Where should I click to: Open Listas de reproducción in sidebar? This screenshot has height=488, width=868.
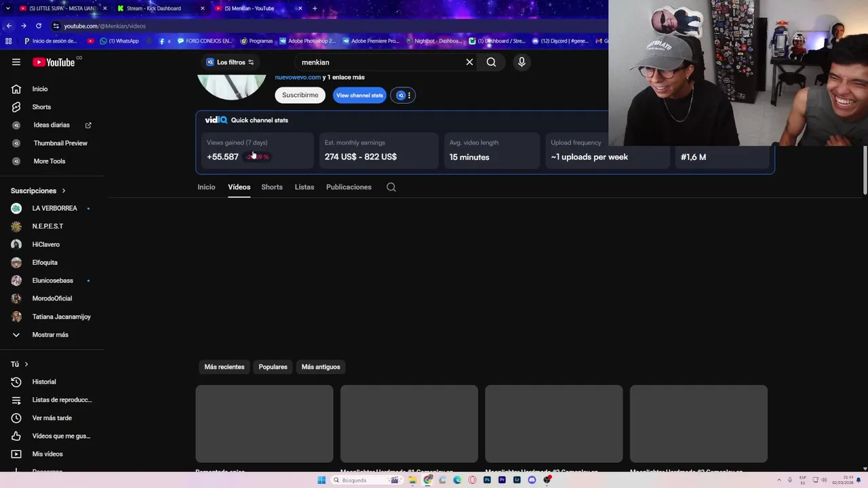point(52,400)
